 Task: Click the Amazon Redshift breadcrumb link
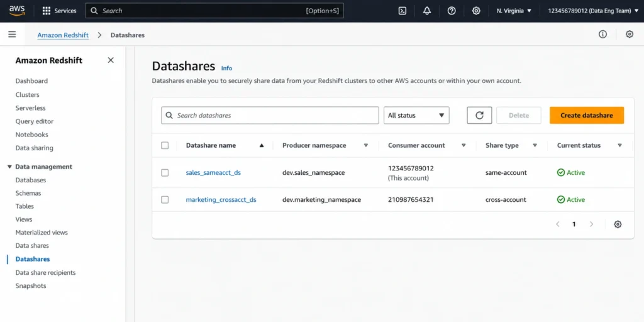point(63,35)
